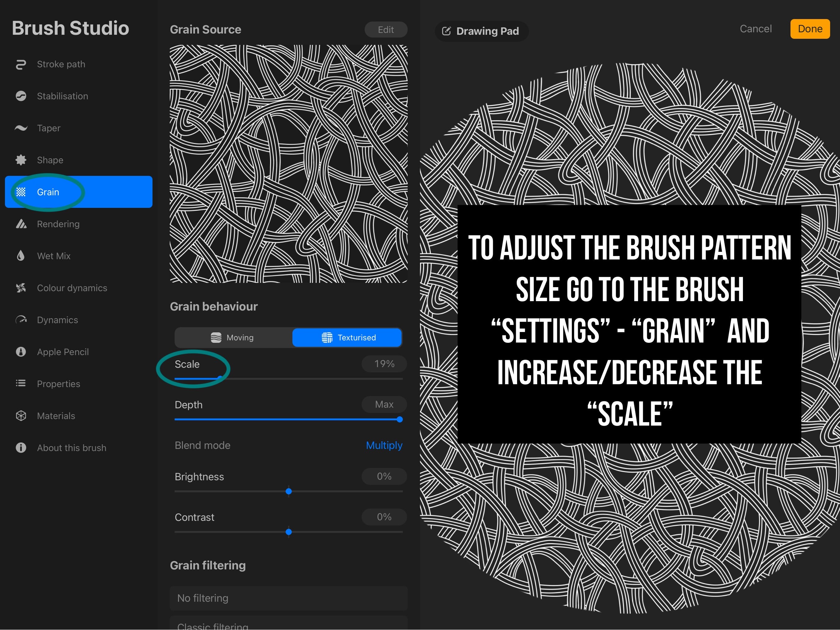Open the Wet Mix section
The width and height of the screenshot is (840, 630).
[x=79, y=255]
